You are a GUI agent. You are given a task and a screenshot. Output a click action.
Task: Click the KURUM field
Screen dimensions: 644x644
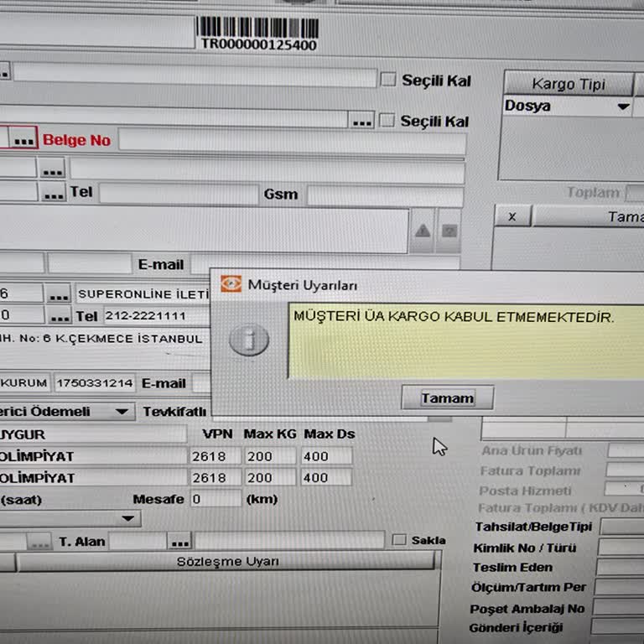click(24, 382)
